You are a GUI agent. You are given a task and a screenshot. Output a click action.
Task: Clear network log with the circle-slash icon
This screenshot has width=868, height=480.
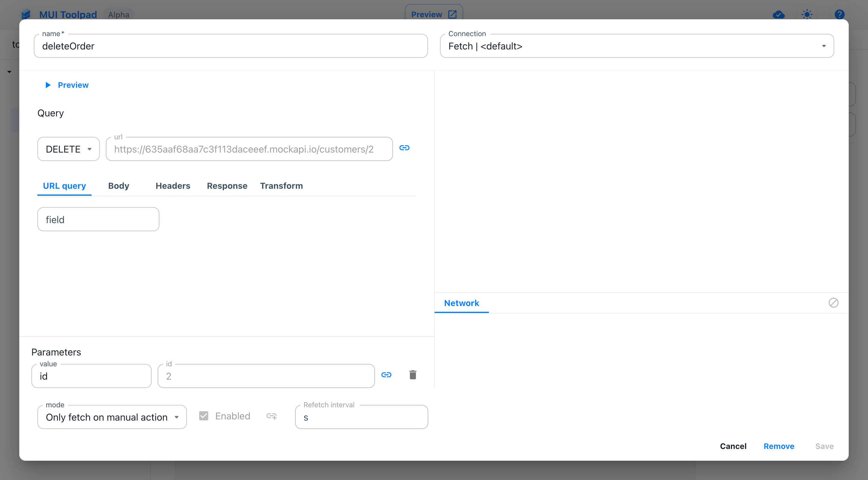point(833,303)
